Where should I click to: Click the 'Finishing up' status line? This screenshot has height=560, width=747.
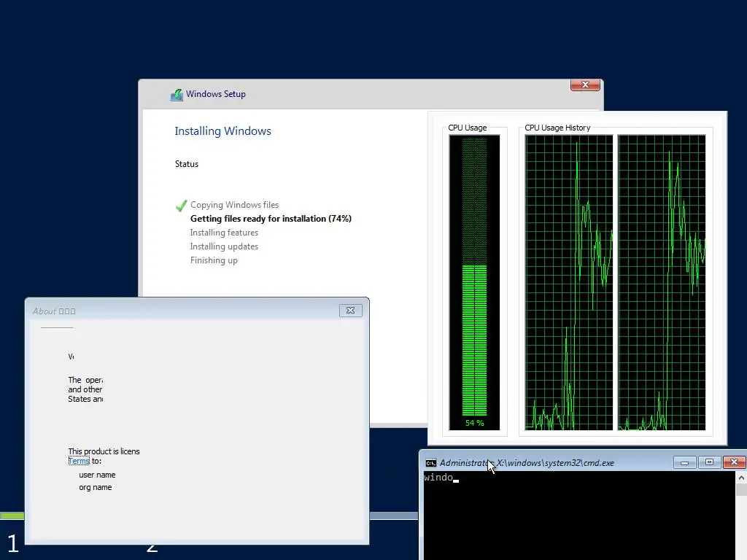214,260
